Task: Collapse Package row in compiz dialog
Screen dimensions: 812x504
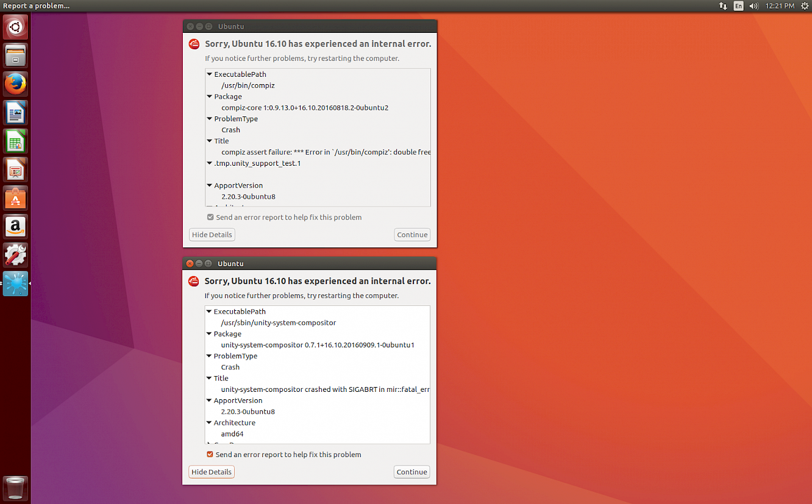Action: 209,96
